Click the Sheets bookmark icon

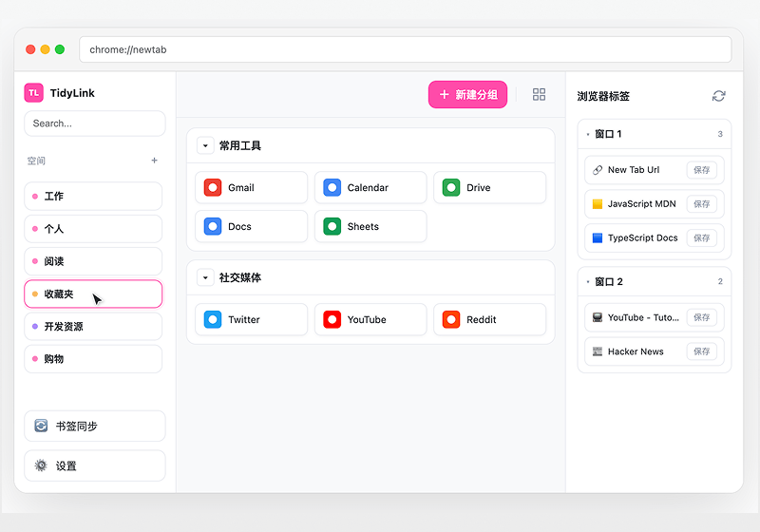pos(332,226)
